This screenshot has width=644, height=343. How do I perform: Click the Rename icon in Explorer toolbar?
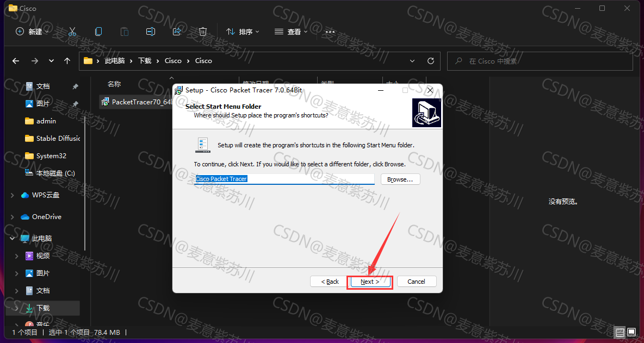click(x=151, y=32)
